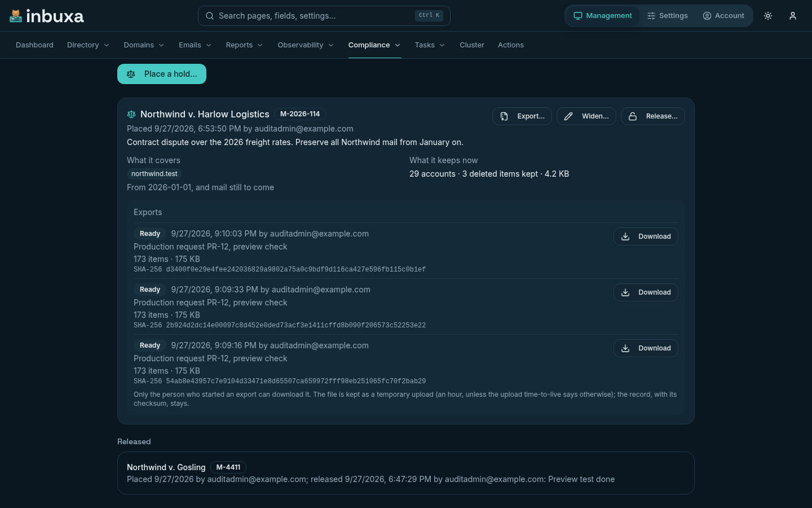Open the Actions menu item
Viewport: 812px width, 508px height.
point(511,45)
